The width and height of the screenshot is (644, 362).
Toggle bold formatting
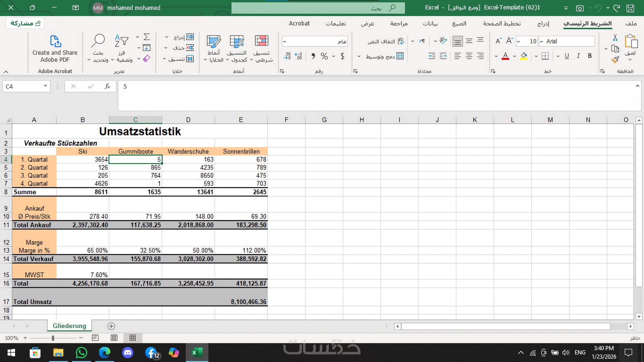click(x=590, y=56)
